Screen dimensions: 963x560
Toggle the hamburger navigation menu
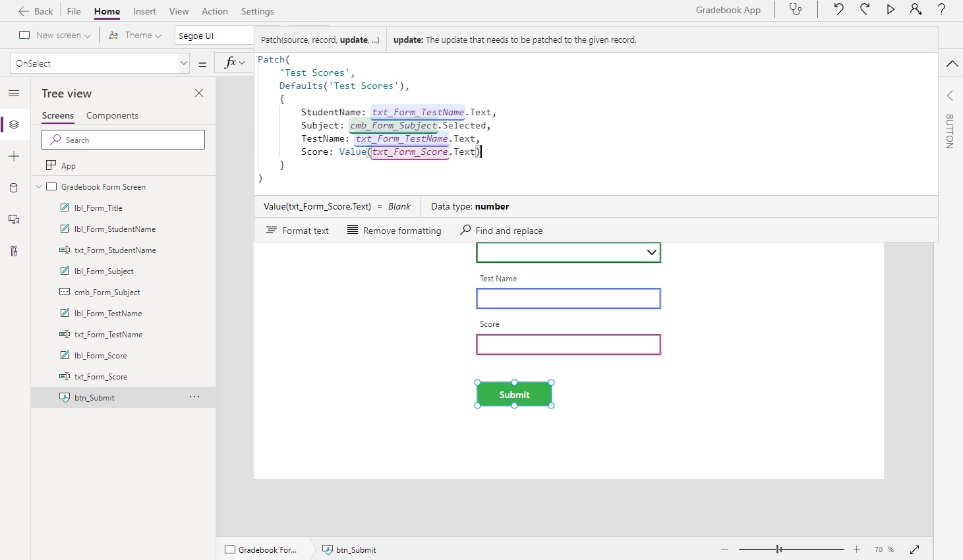14,93
